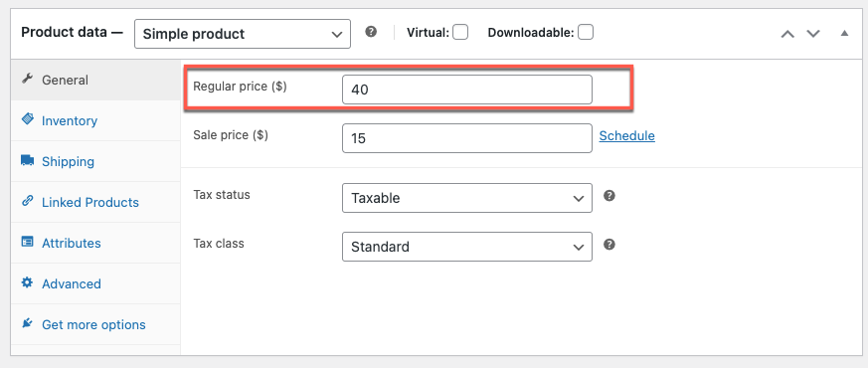Click the Linked Products chain icon
The height and width of the screenshot is (368, 868).
27,202
